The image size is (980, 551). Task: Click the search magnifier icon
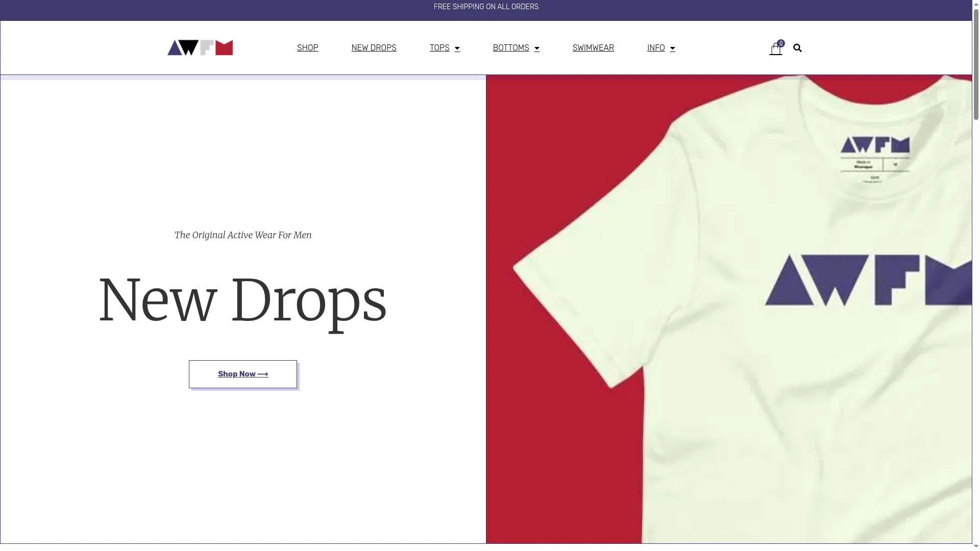click(797, 48)
